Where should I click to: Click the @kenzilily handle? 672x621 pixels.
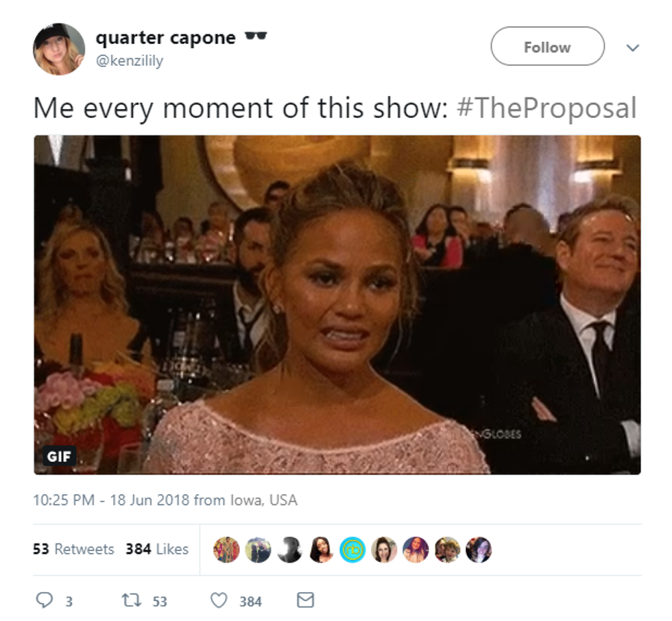(x=130, y=61)
